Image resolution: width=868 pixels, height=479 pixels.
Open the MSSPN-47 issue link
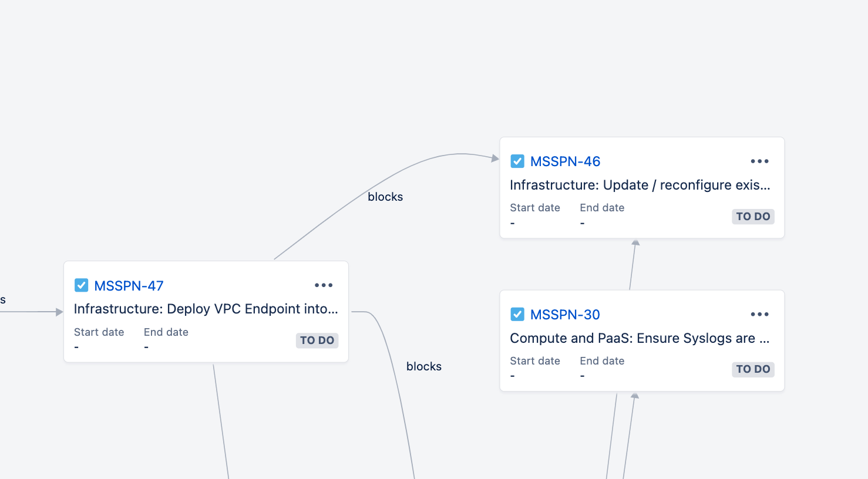pos(129,286)
